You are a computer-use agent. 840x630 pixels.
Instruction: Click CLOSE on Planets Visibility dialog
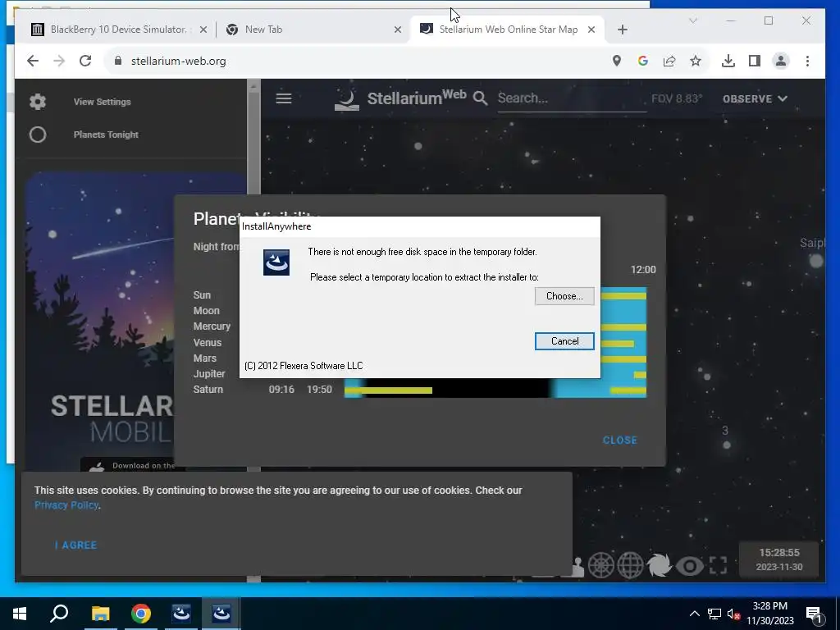(x=620, y=441)
